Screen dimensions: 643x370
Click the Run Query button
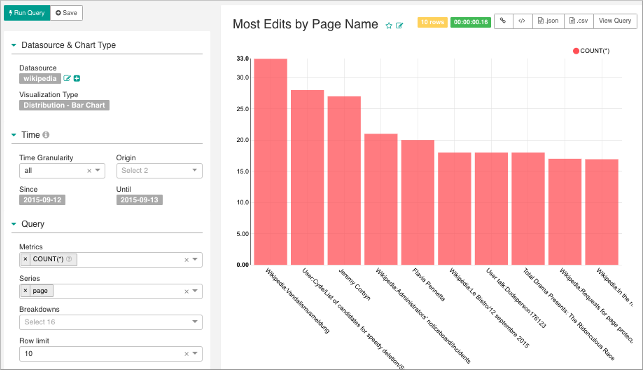pos(27,13)
